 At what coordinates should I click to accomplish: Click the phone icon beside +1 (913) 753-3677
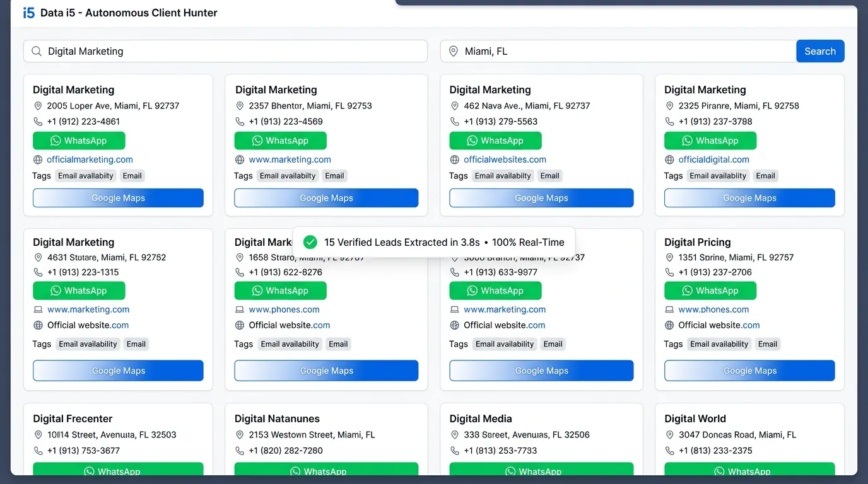tap(38, 451)
